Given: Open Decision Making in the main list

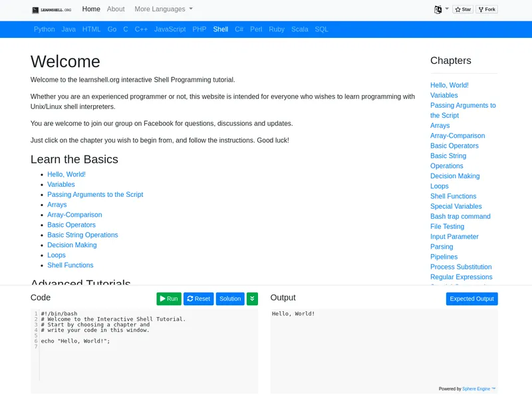Looking at the screenshot, I should pos(72,245).
